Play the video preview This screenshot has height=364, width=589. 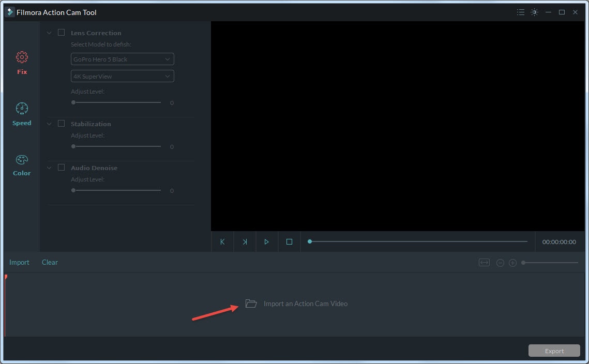(267, 242)
